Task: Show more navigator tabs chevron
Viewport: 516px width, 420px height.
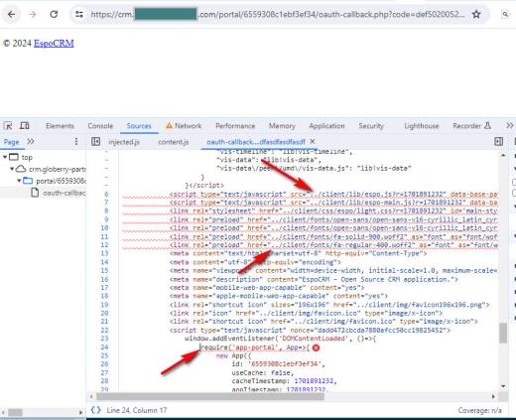Action: (31, 142)
